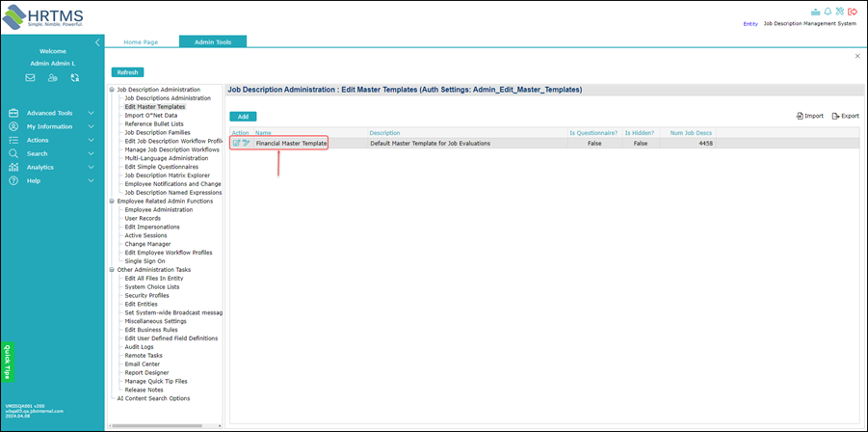This screenshot has width=868, height=432.
Task: Click the Analytics chart icon
Action: 13,167
